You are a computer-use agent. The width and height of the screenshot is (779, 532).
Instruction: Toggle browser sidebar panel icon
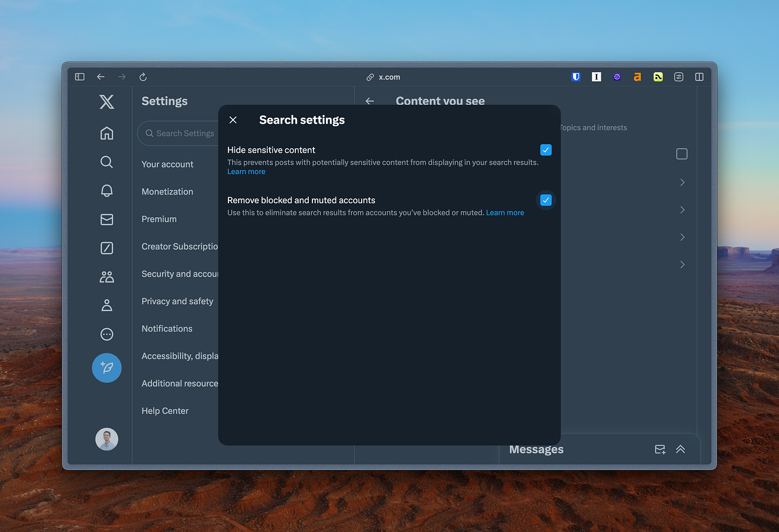click(80, 77)
